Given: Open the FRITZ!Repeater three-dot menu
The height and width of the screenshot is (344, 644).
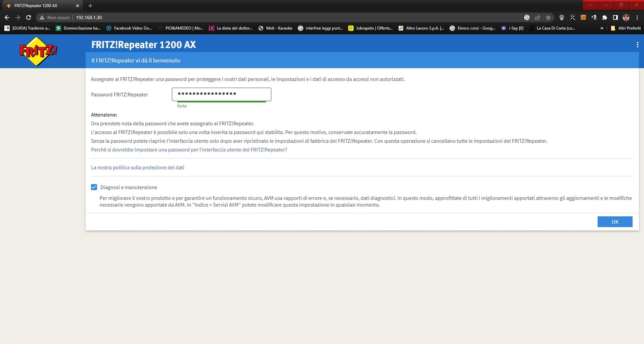Looking at the screenshot, I should pos(637,45).
